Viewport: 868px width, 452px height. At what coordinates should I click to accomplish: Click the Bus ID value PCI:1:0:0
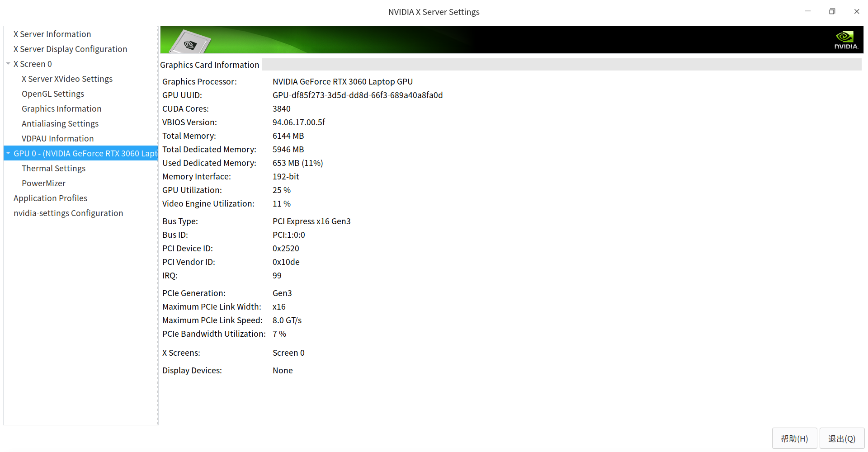(289, 235)
